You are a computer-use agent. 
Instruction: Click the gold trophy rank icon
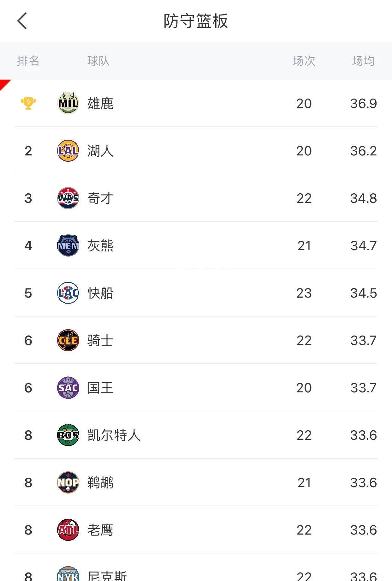pos(28,103)
